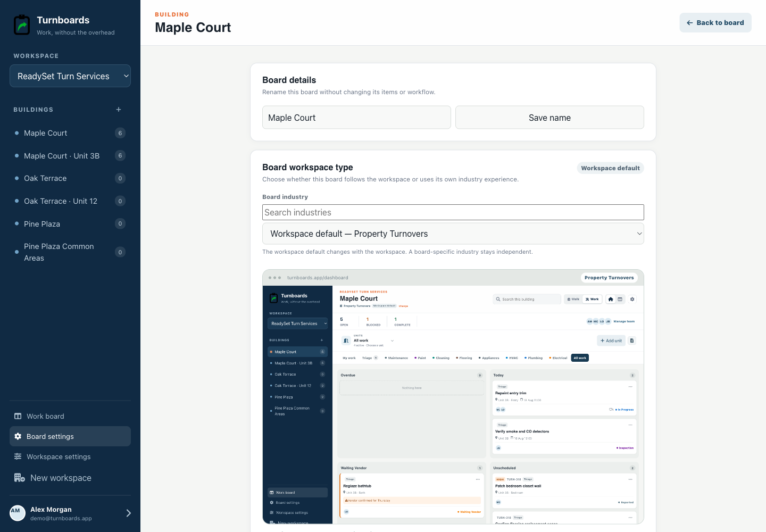Image resolution: width=766 pixels, height=532 pixels.
Task: Click Back to board button
Action: click(x=715, y=22)
